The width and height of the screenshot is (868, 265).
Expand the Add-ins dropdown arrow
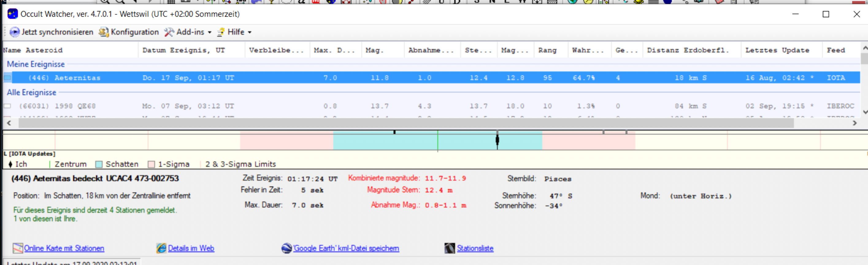209,32
